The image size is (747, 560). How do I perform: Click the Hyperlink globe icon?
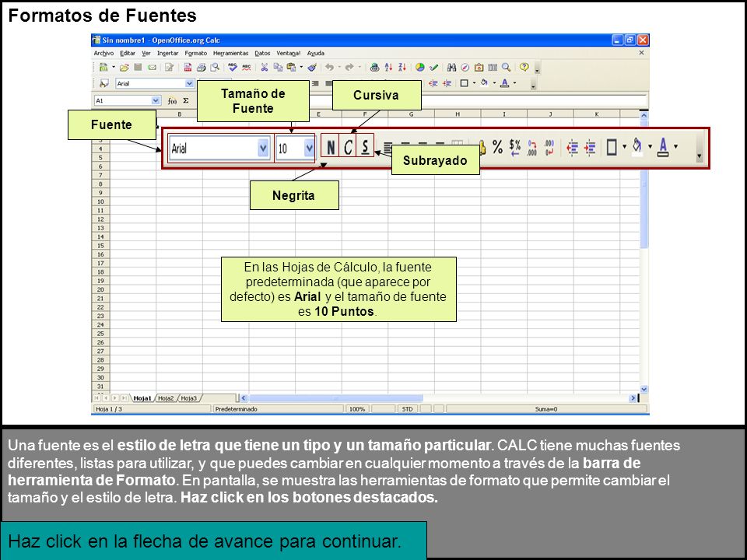(374, 68)
